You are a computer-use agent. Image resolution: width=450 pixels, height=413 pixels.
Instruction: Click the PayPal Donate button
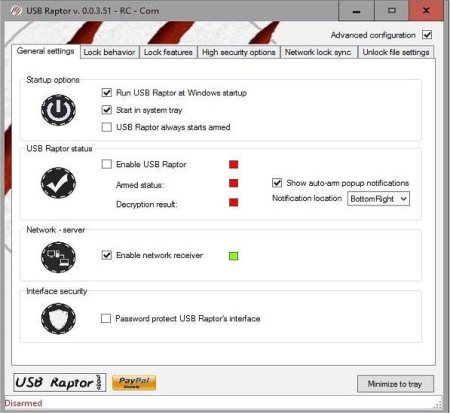point(134,382)
